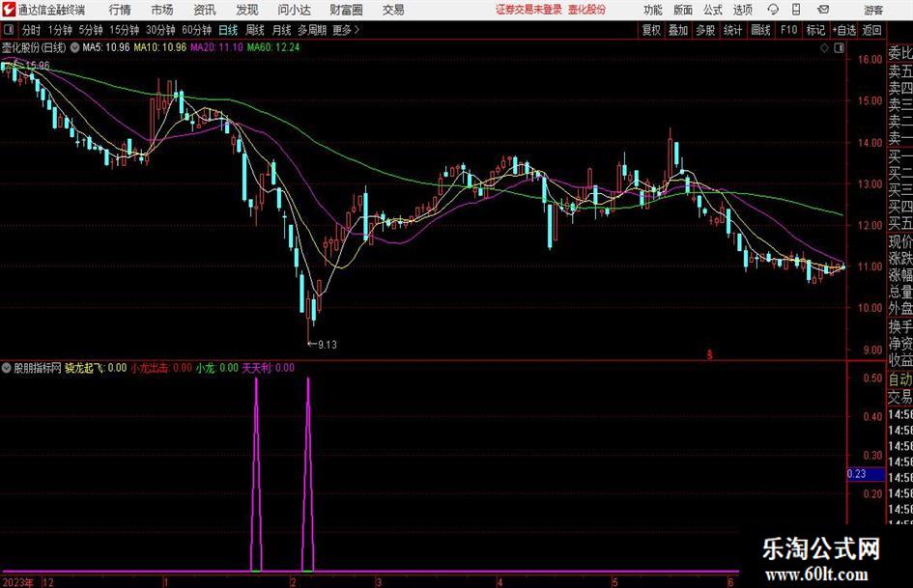Open the F10 company info button
The width and height of the screenshot is (913, 588).
pyautogui.click(x=788, y=30)
